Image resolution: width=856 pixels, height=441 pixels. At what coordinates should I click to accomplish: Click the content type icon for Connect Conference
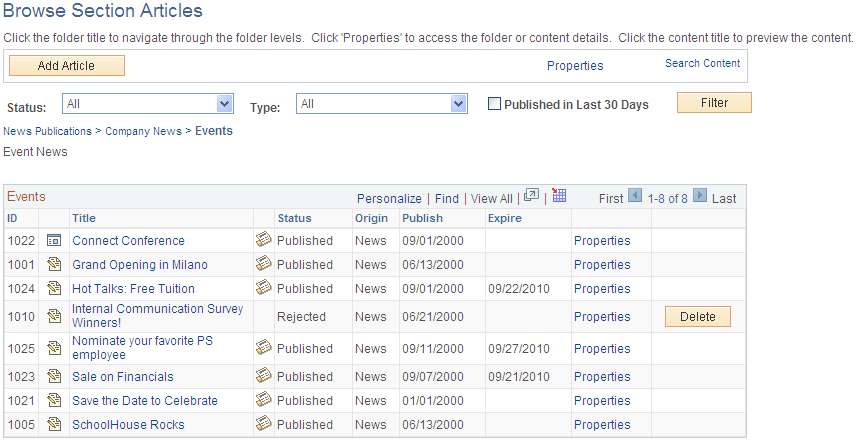click(x=54, y=241)
